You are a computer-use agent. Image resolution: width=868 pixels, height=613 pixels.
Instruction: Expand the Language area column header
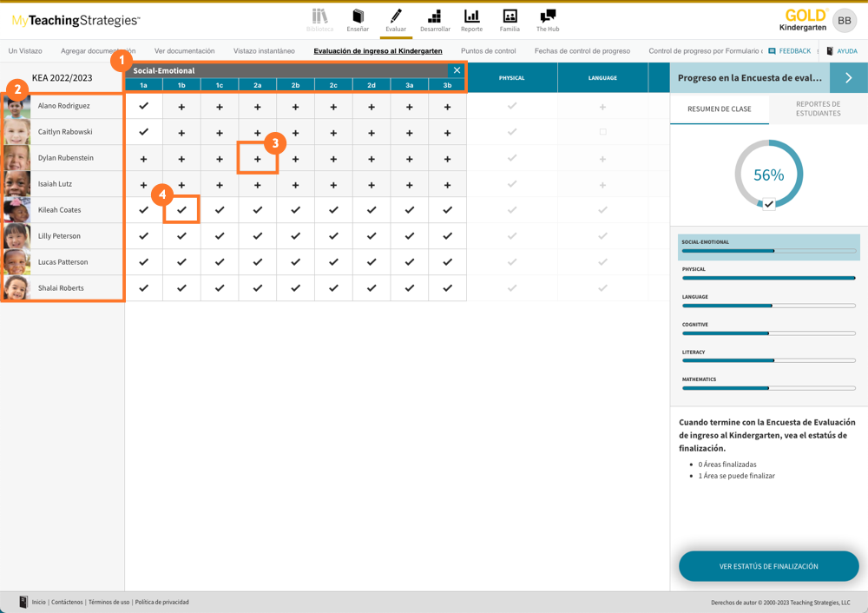point(602,78)
